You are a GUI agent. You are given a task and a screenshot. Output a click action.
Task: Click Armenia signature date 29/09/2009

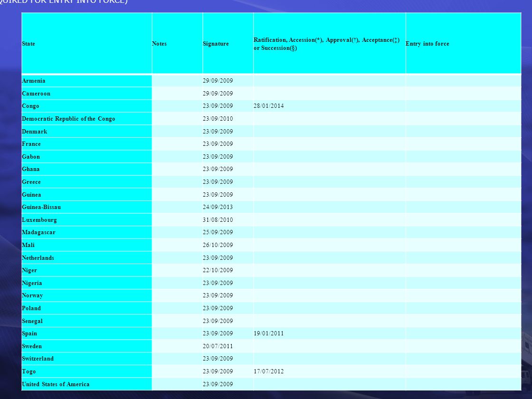[218, 81]
